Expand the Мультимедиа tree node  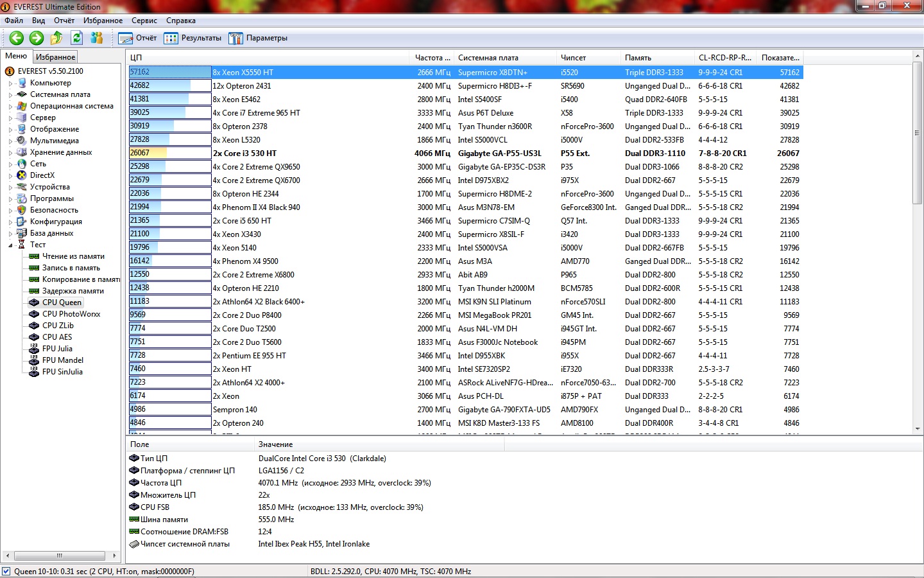pyautogui.click(x=10, y=141)
